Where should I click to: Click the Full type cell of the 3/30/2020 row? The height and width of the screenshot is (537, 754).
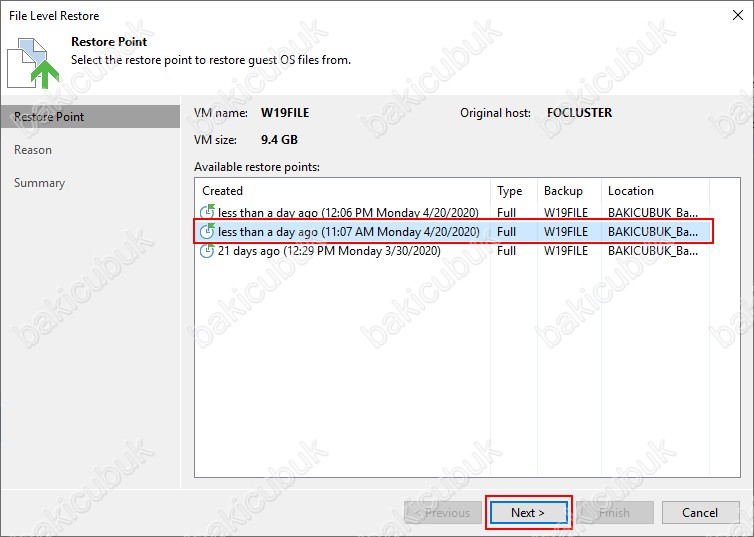pyautogui.click(x=507, y=251)
